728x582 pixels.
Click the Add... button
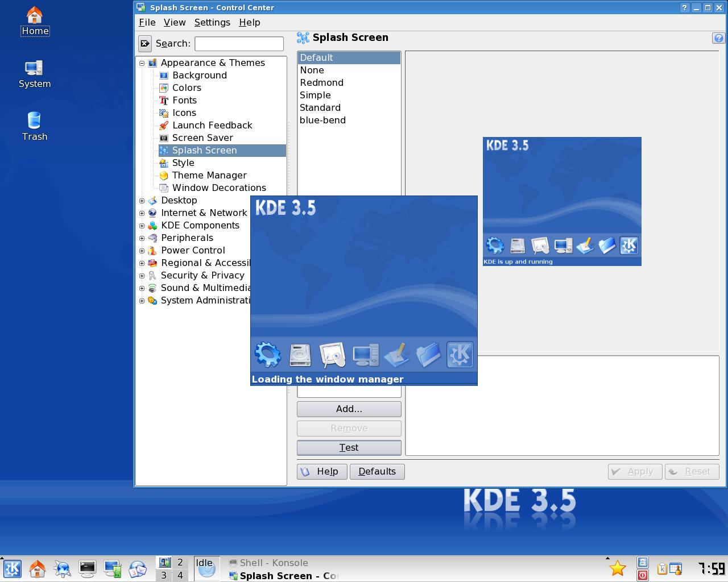click(349, 409)
